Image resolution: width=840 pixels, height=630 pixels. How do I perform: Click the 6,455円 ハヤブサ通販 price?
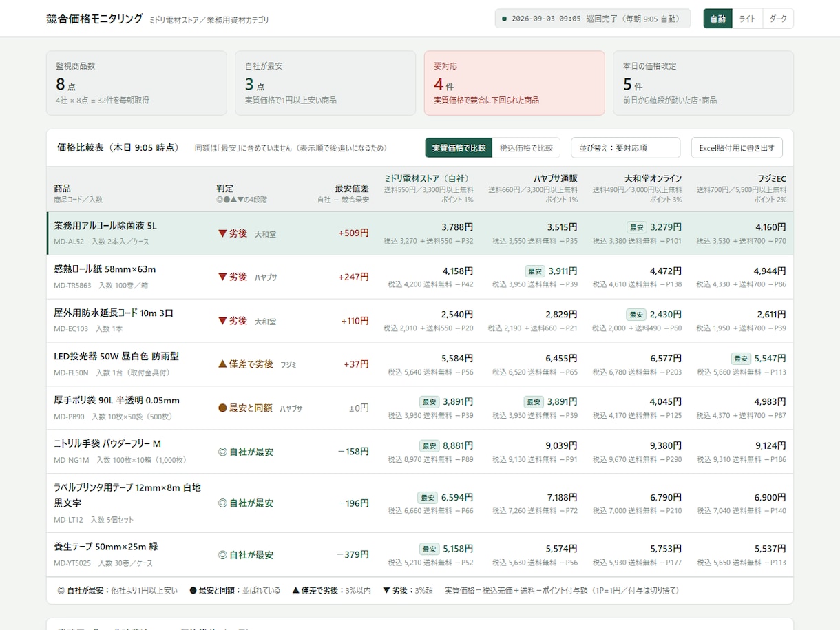(562, 358)
